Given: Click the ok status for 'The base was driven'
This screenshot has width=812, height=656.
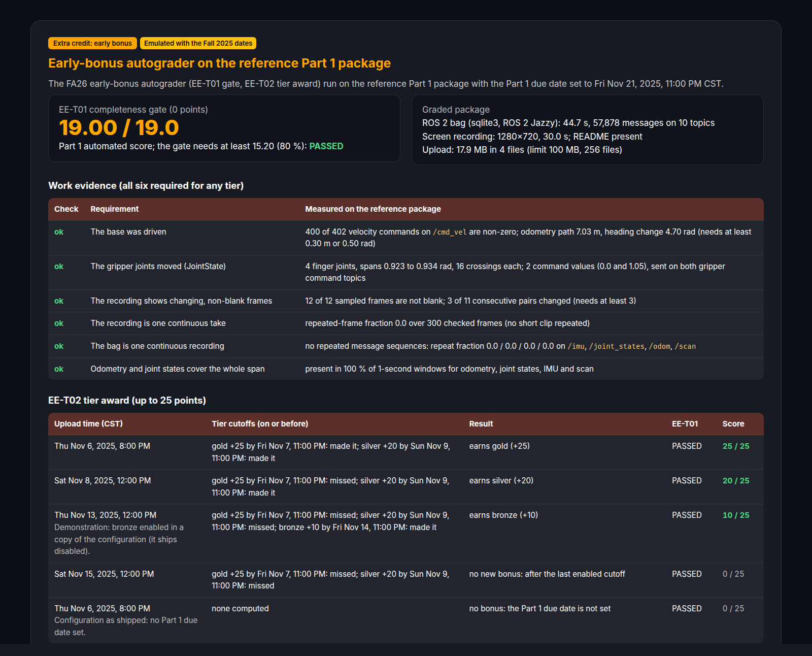Looking at the screenshot, I should [x=59, y=232].
